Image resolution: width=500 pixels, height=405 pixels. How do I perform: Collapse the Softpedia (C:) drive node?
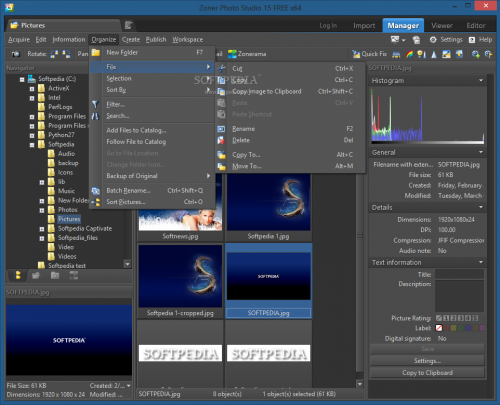(x=22, y=79)
